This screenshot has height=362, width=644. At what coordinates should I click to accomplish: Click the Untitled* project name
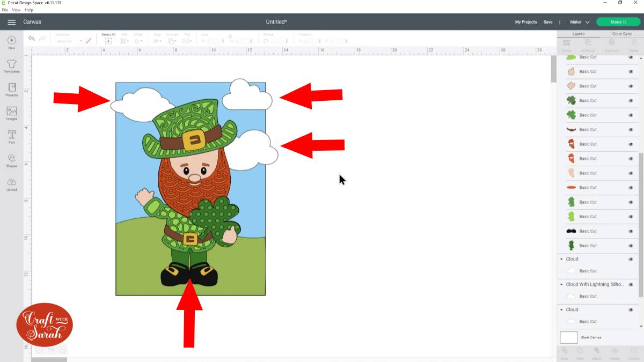click(276, 22)
